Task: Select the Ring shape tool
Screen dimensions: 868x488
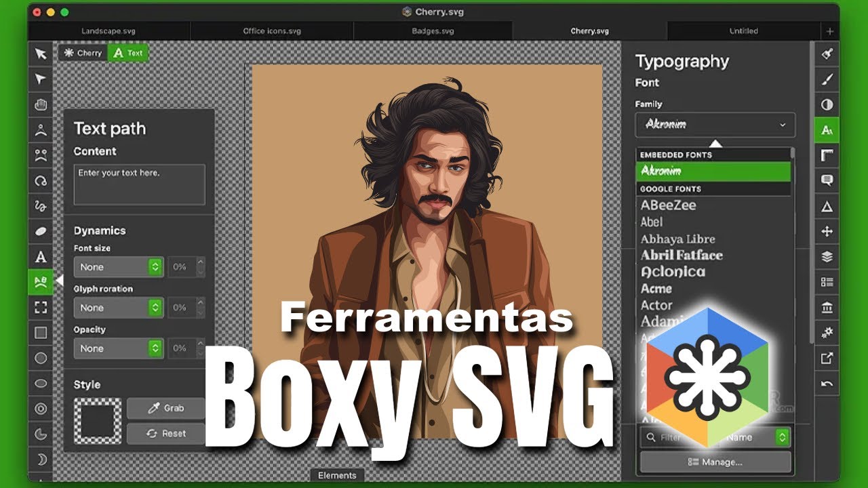Action: tap(41, 409)
